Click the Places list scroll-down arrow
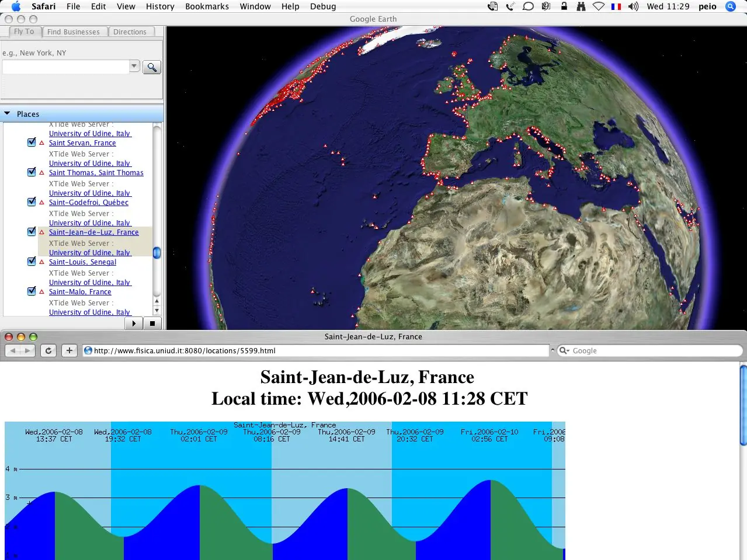 tap(157, 311)
